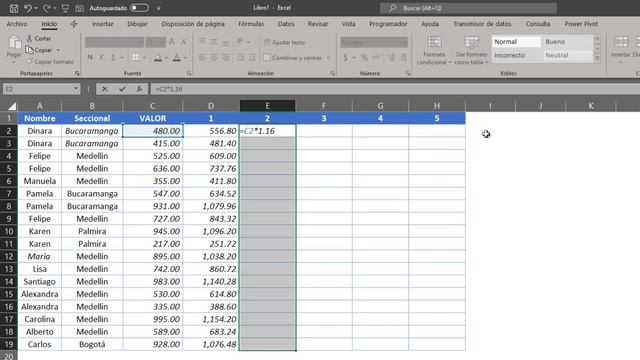This screenshot has height=360, width=640.
Task: Cut selection with Cortar
Action: pos(39,38)
